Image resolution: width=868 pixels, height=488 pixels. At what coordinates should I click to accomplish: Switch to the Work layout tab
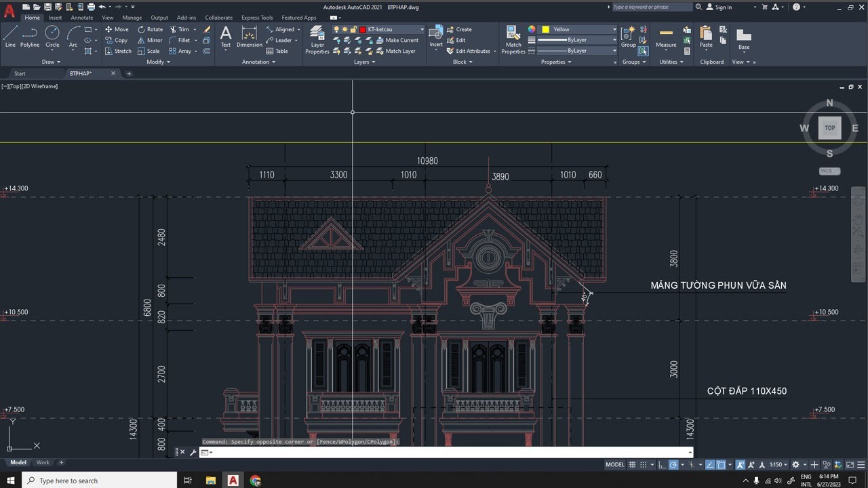pyautogui.click(x=43, y=462)
